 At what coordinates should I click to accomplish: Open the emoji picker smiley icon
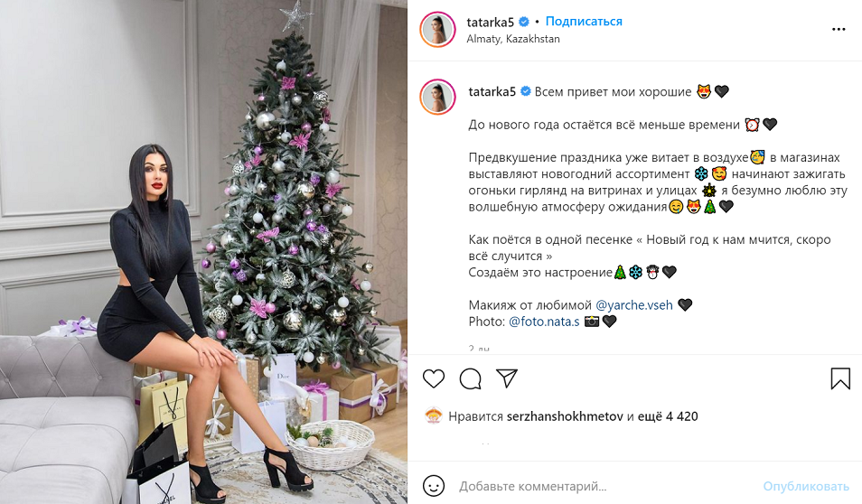tap(433, 486)
